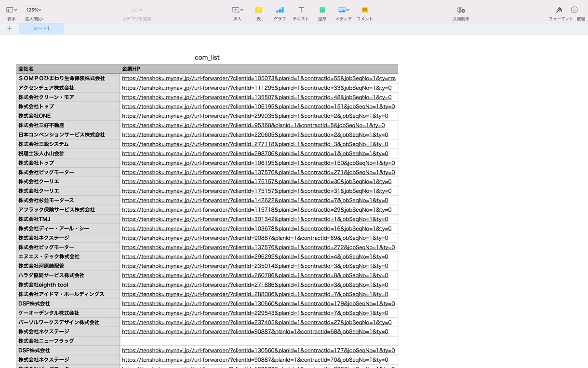Select the ハラダ協同サービス株式会社 cell
This screenshot has width=588, height=368.
68,275
